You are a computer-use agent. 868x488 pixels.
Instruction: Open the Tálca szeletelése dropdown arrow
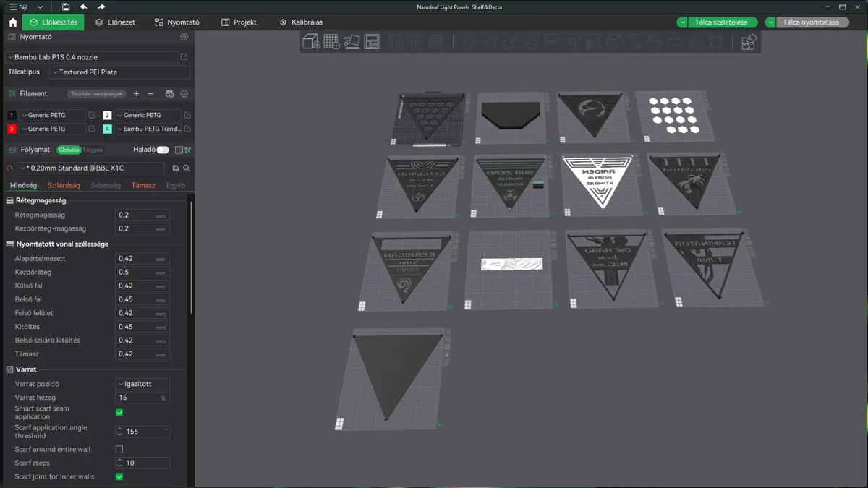click(683, 22)
